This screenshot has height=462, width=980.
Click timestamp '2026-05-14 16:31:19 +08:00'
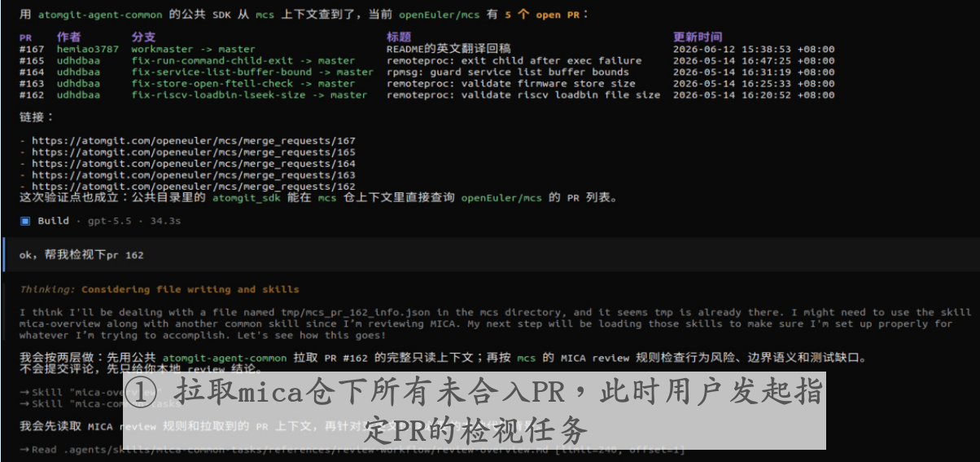tap(754, 72)
